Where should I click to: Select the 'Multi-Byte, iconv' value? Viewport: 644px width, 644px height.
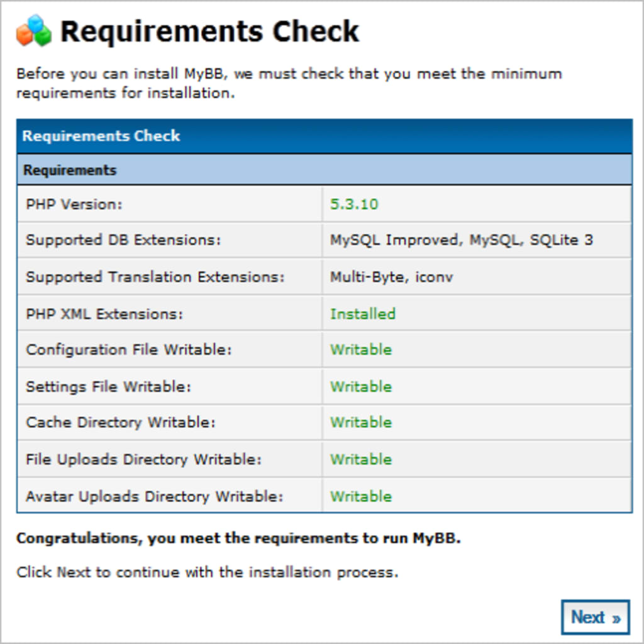point(391,277)
